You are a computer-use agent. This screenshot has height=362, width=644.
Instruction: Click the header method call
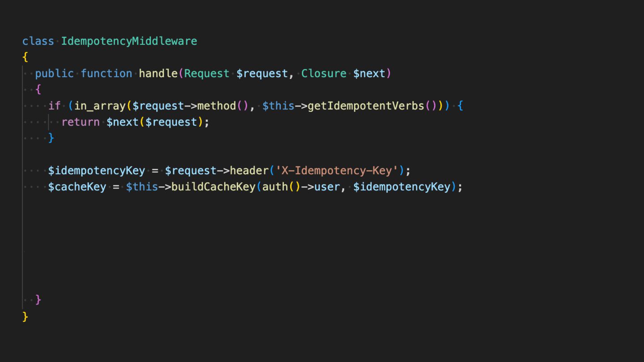(x=249, y=171)
